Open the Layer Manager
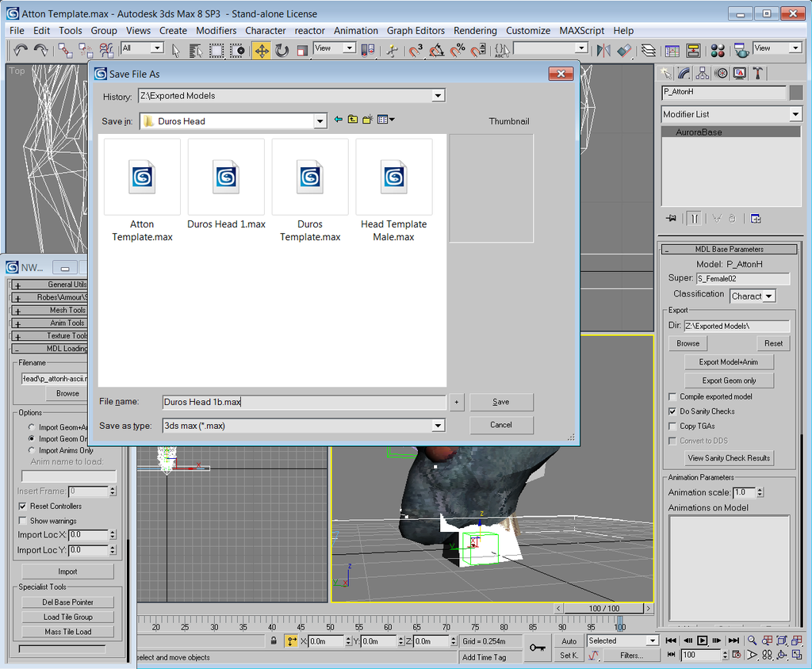The image size is (812, 669). coord(649,50)
